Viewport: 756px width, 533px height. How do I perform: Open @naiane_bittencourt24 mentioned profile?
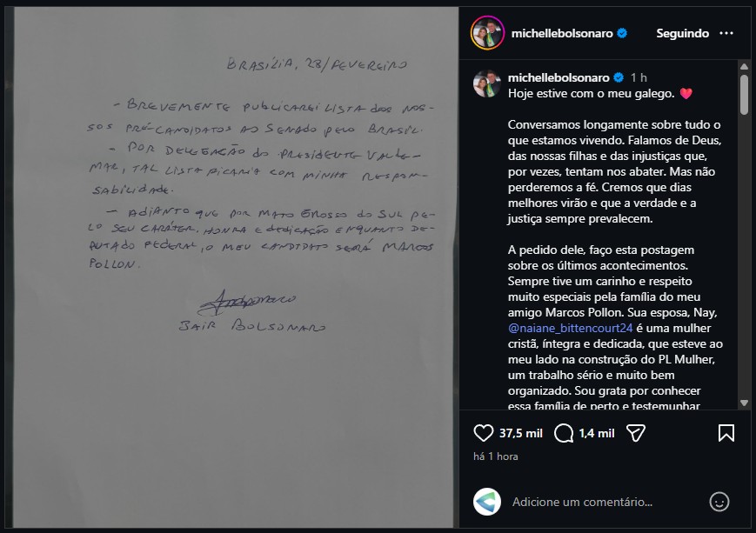click(570, 328)
